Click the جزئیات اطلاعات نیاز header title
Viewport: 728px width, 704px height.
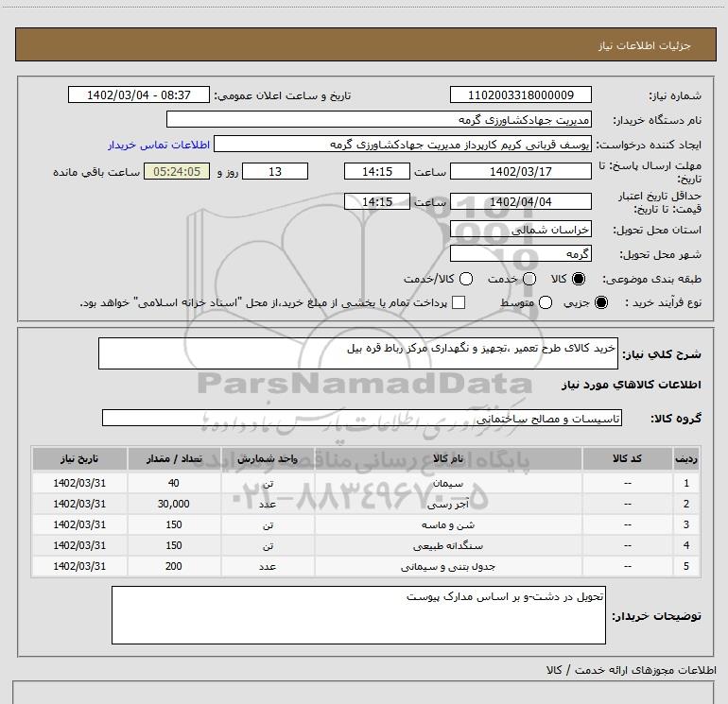[645, 45]
